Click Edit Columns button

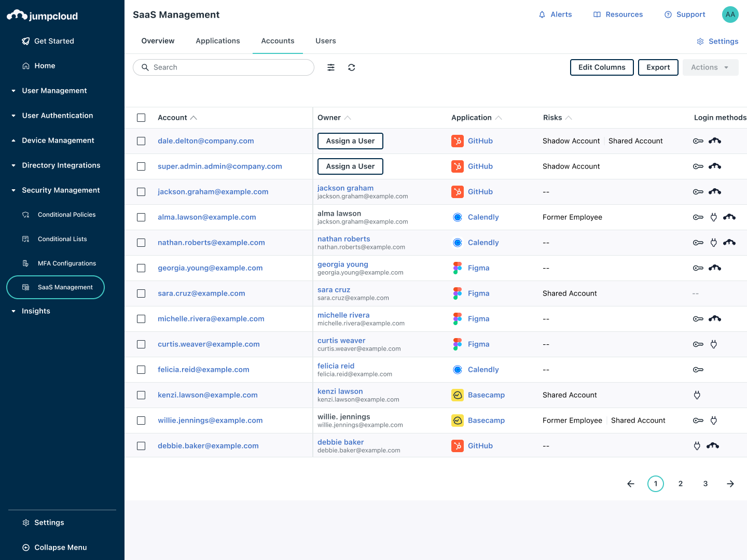(x=602, y=67)
